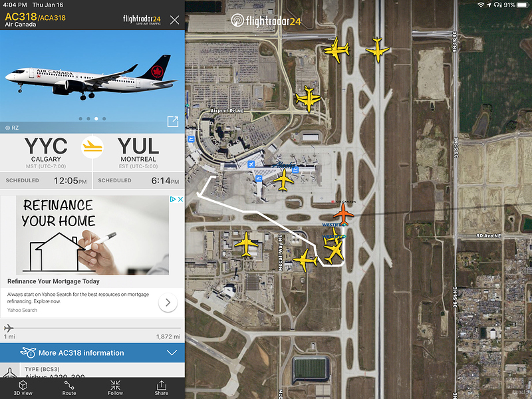Open YYC Calgary departure airport details
This screenshot has height=399, width=532.
tap(46, 152)
